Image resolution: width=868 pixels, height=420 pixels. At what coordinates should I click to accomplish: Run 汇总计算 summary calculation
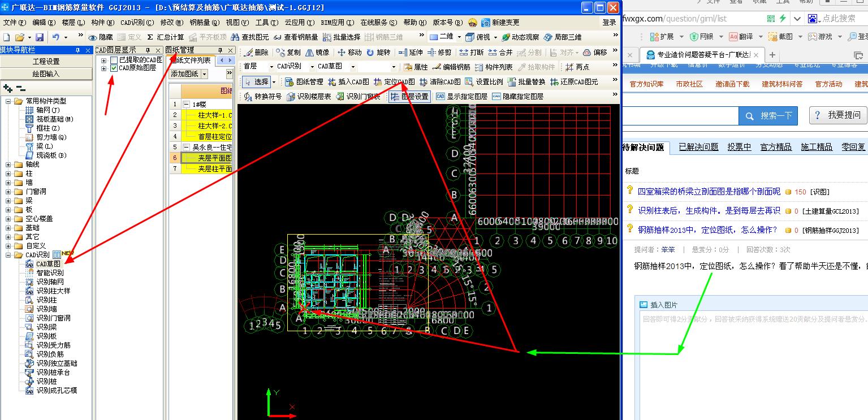tap(165, 37)
